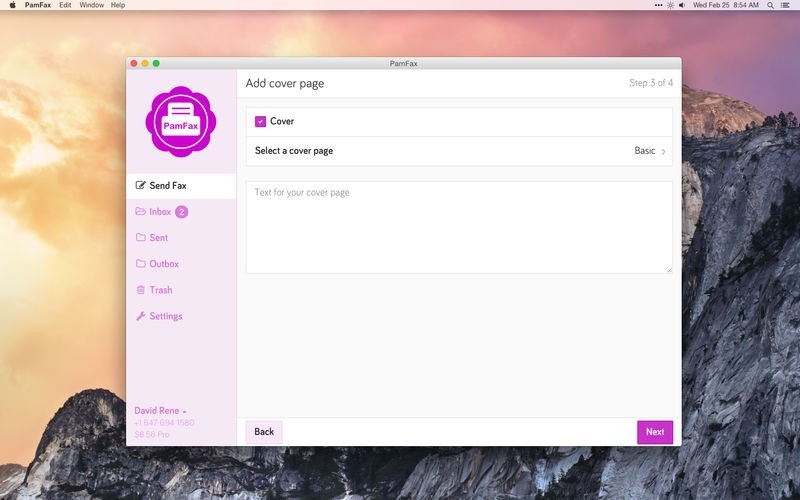Click the cover page text field

(x=459, y=227)
